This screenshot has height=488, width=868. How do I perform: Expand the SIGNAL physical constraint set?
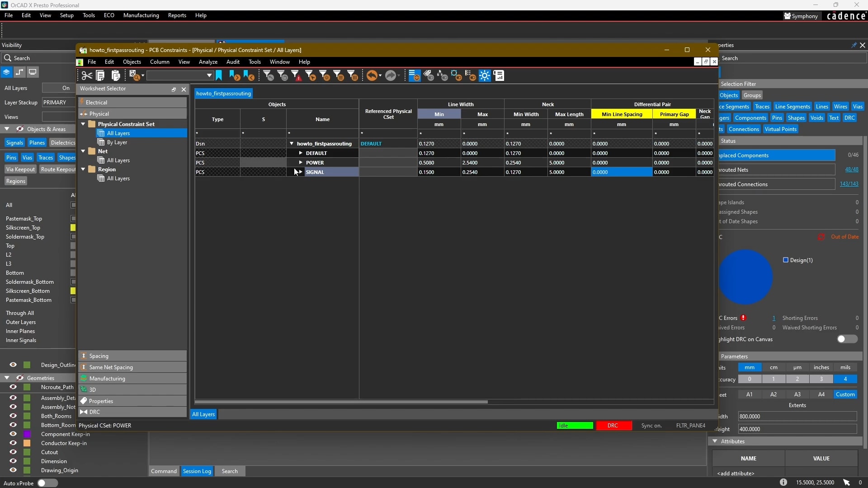coord(301,172)
